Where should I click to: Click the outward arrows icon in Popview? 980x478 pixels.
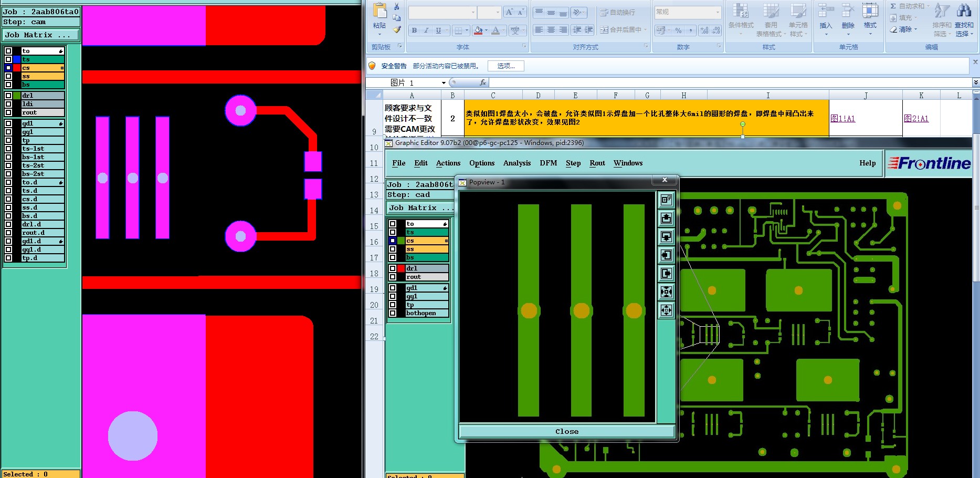point(666,310)
